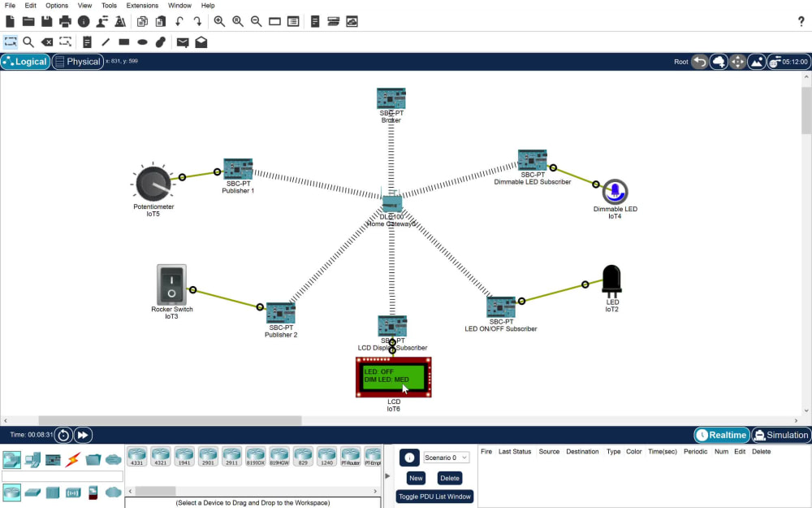
Task: Zoom in on the workspace
Action: point(219,21)
